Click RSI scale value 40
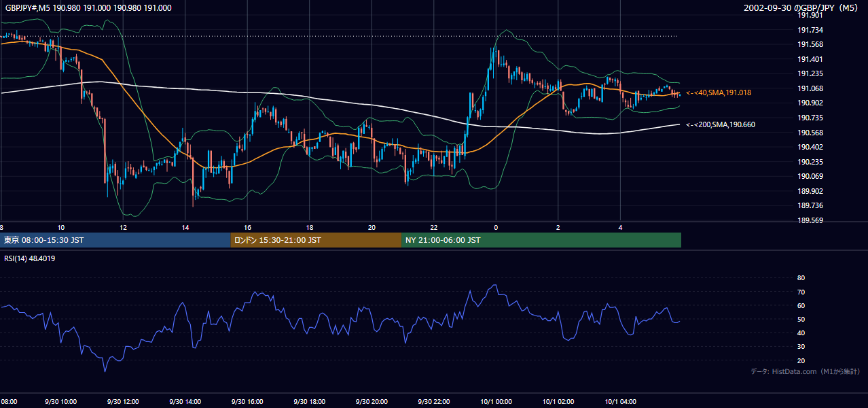Screen dimensions: 868x408 point(801,333)
